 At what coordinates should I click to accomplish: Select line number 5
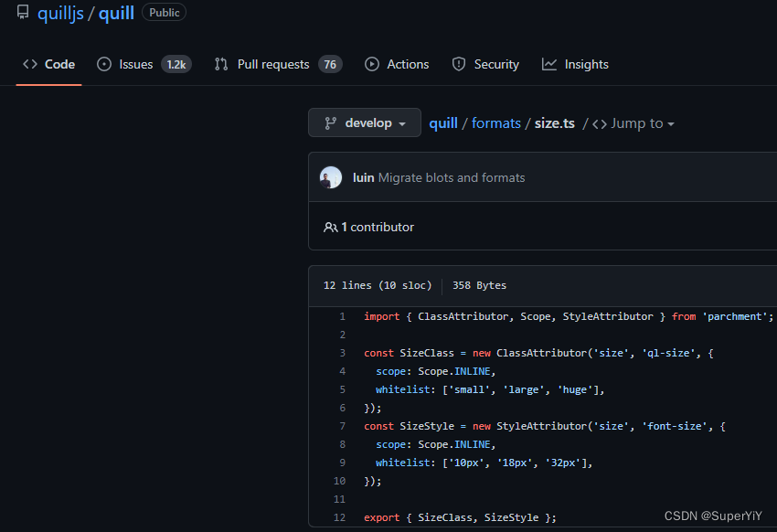343,389
